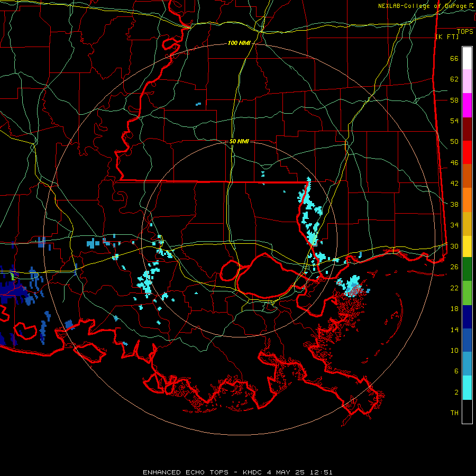Screen dimensions: 476x476
Task: Select the bright yellow legend color block
Action: click(x=467, y=246)
